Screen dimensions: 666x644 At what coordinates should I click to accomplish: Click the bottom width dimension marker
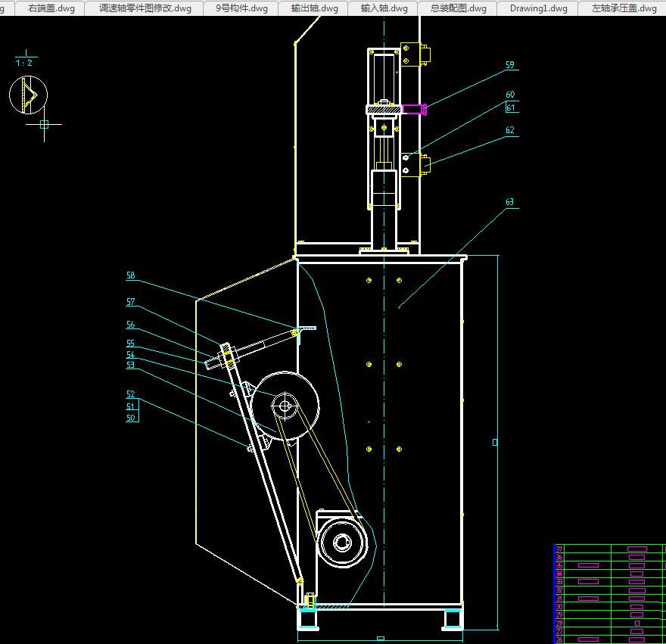click(381, 638)
